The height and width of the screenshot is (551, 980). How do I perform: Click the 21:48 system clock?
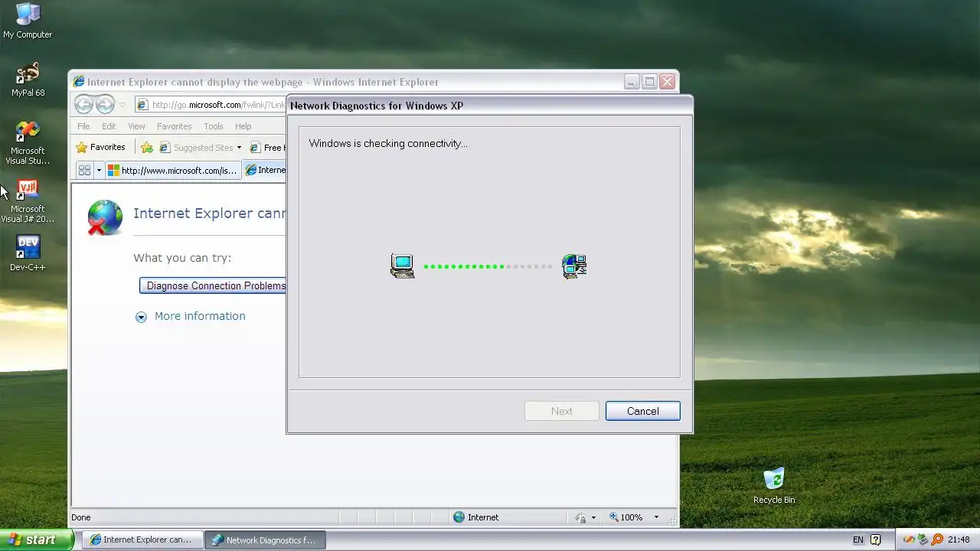[x=959, y=540]
